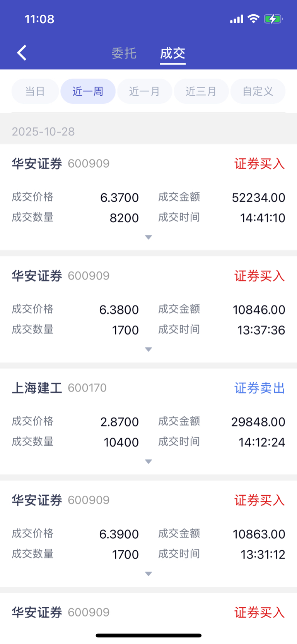This screenshot has width=297, height=644.
Task: Select the 成交 tab
Action: pyautogui.click(x=173, y=53)
